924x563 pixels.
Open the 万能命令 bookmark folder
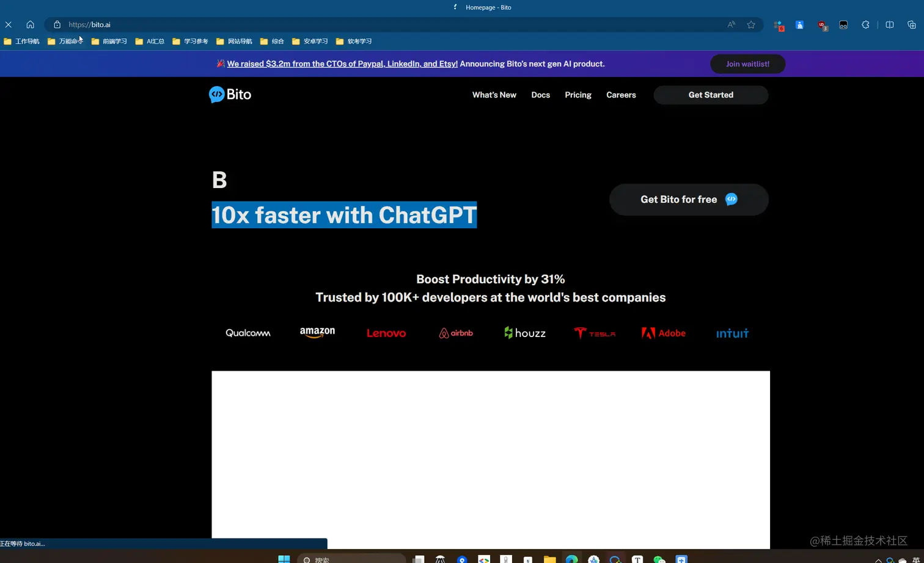(65, 42)
